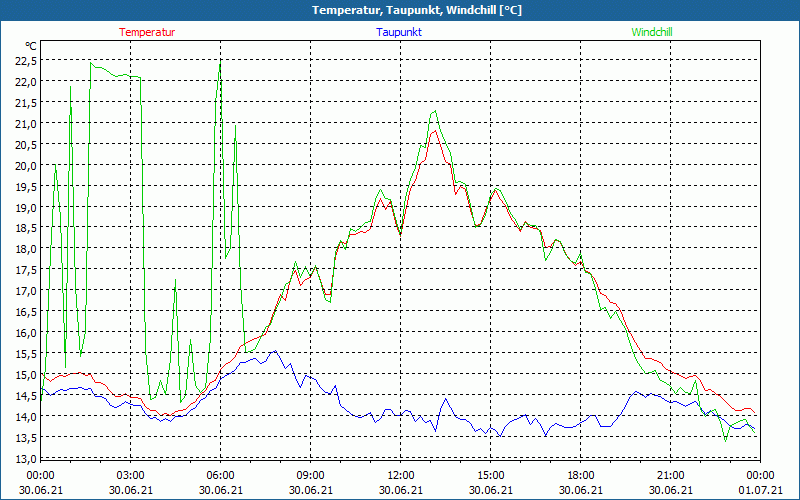
Task: Select the 21:00 time axis label
Action: coord(670,474)
